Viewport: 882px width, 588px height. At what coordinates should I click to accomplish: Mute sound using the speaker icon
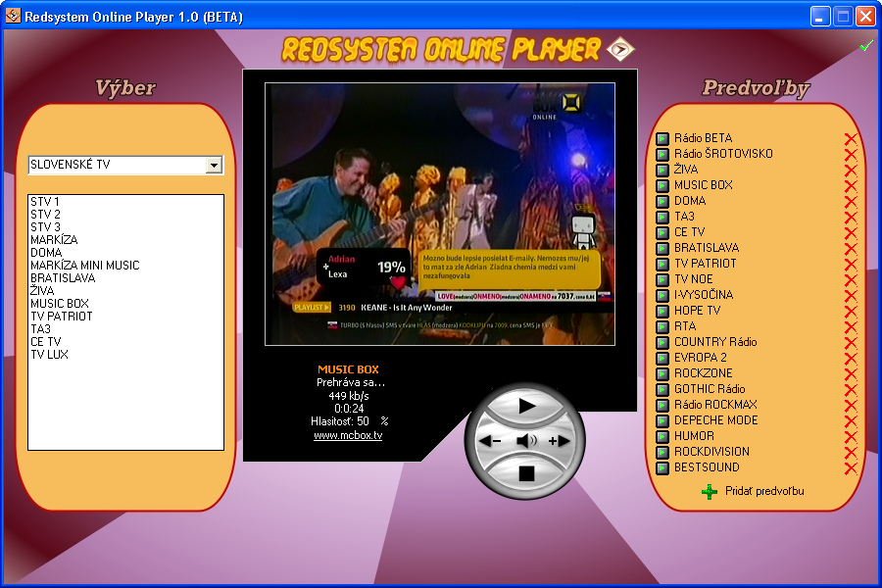(526, 441)
